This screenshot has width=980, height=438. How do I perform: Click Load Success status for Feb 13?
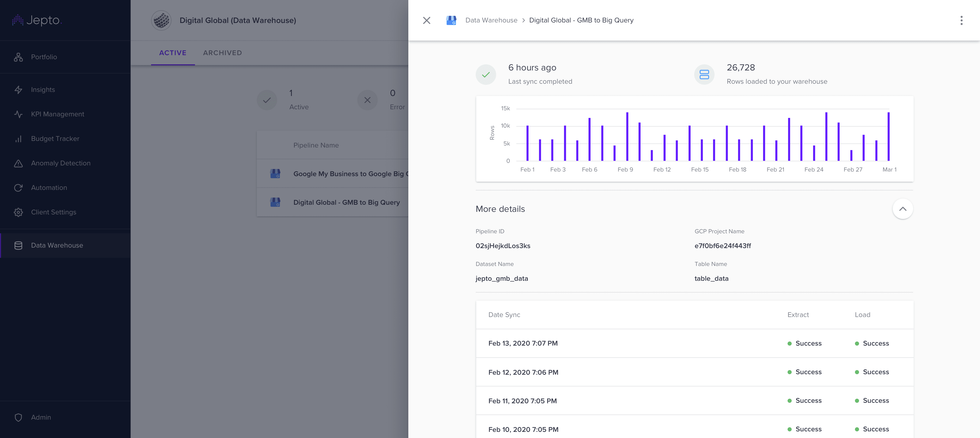click(872, 343)
